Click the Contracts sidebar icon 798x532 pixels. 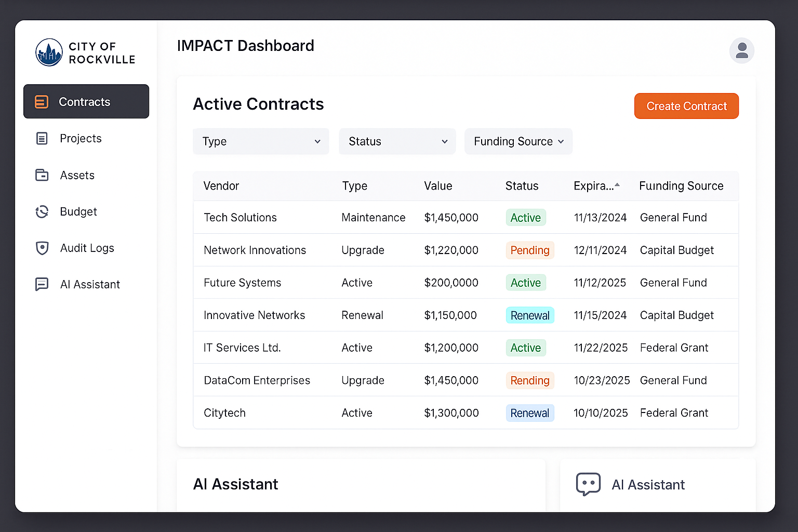(42, 102)
